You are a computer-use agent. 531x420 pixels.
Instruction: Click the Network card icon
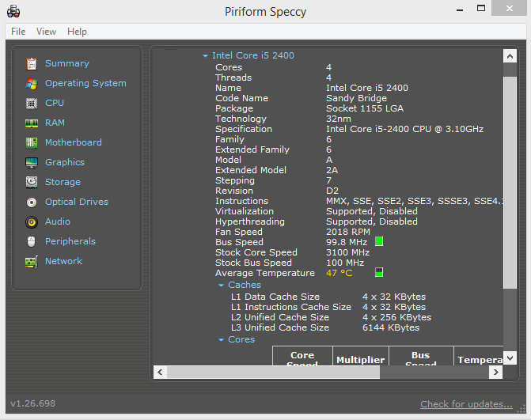point(32,262)
